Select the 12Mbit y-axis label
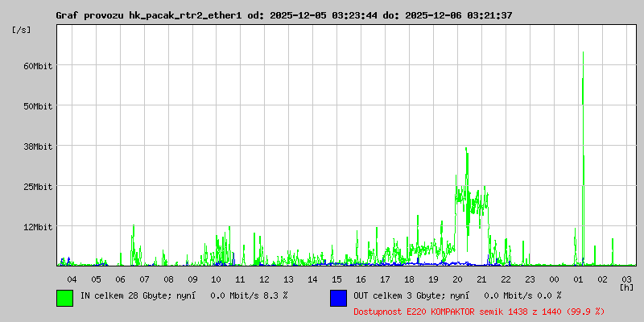Image resolution: width=644 pixels, height=322 pixels. [x=37, y=226]
